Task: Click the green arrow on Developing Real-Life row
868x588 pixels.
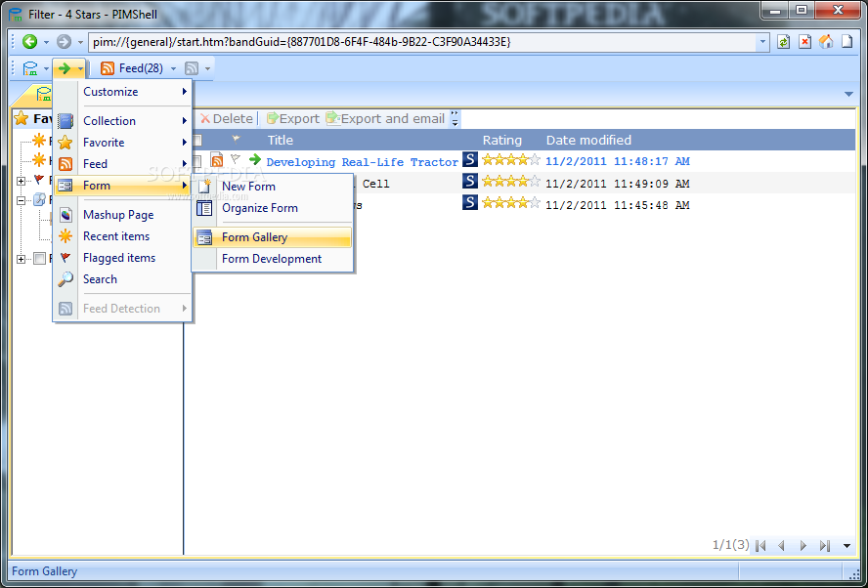Action: click(255, 160)
